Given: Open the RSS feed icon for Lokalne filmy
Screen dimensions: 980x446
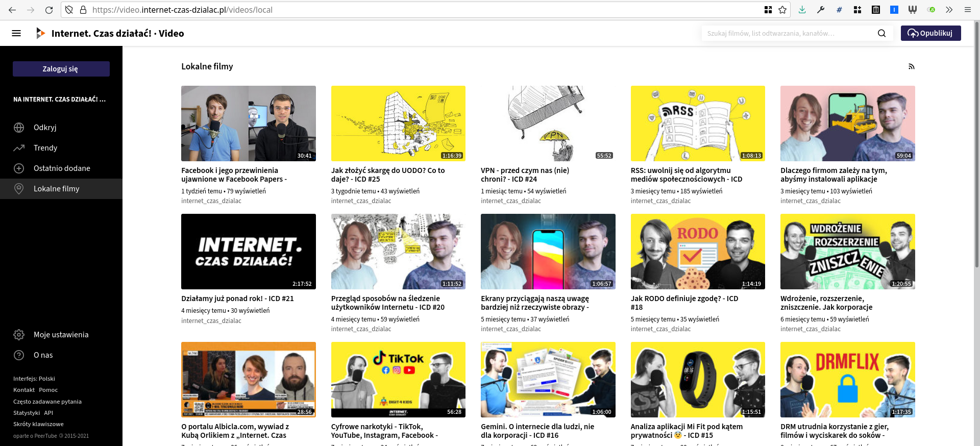Looking at the screenshot, I should (911, 67).
